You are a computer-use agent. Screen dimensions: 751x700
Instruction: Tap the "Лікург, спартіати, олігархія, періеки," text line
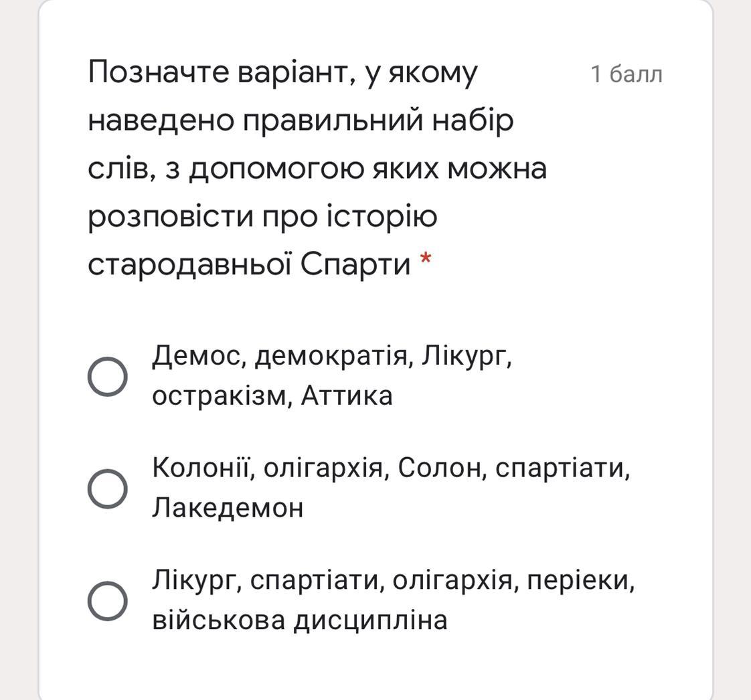point(393,580)
